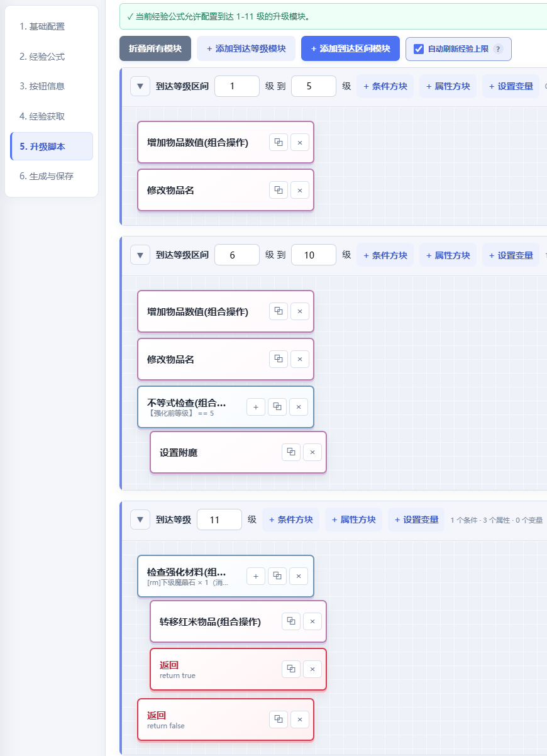Delete the 增加物品数值 block in level 1-5 module

tap(300, 142)
